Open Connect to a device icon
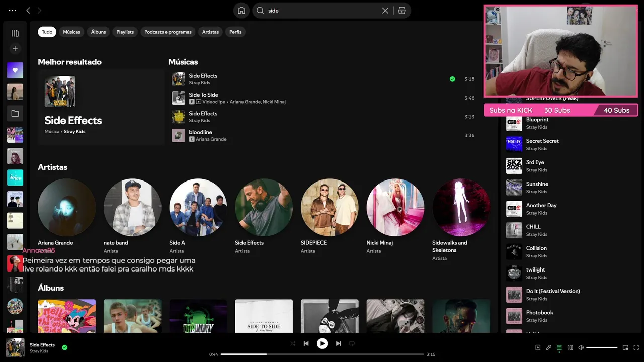 pyautogui.click(x=570, y=347)
